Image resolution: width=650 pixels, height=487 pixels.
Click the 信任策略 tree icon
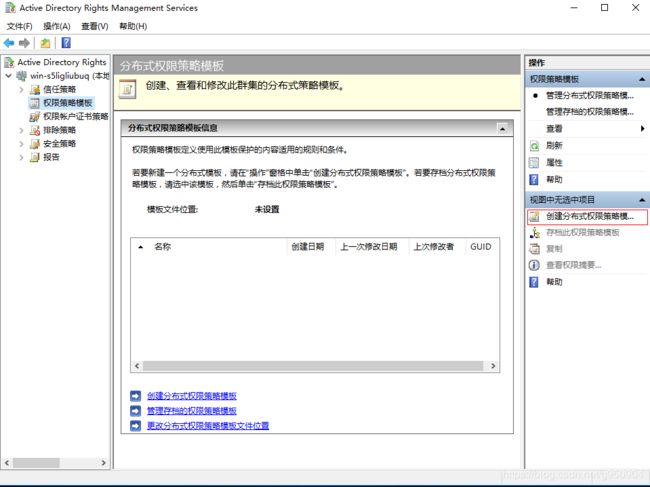(x=35, y=89)
